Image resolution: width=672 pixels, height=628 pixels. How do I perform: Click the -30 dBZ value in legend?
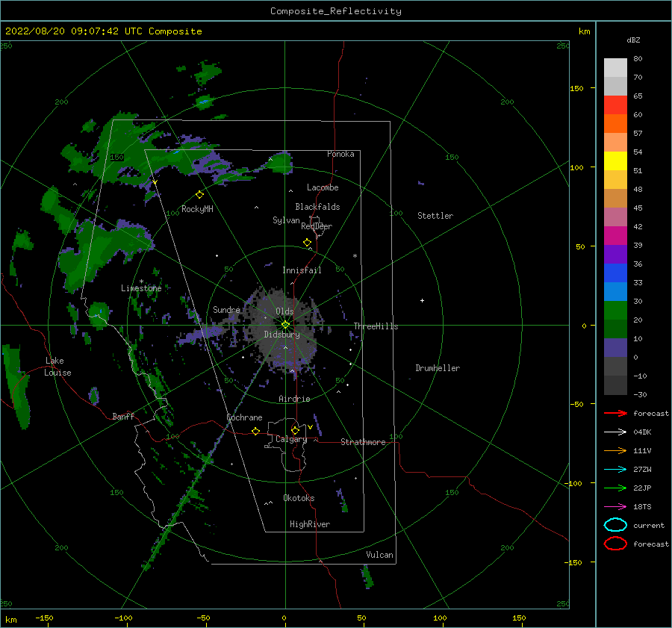coord(640,394)
